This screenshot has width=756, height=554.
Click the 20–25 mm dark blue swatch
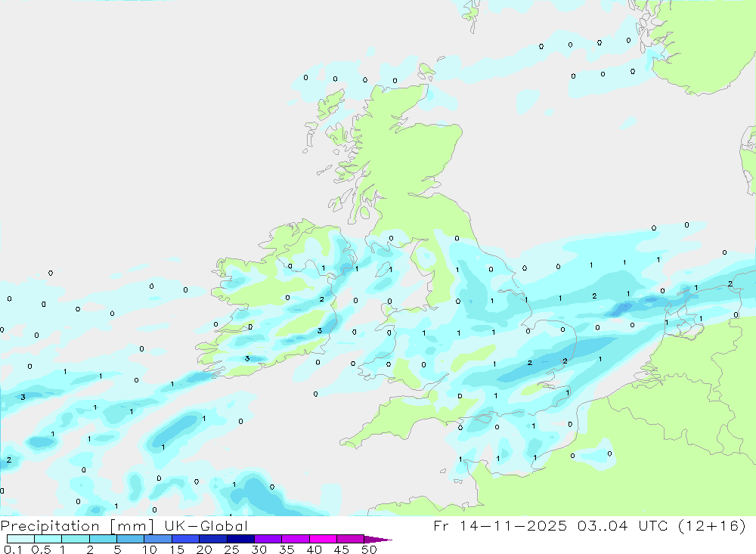click(213, 539)
